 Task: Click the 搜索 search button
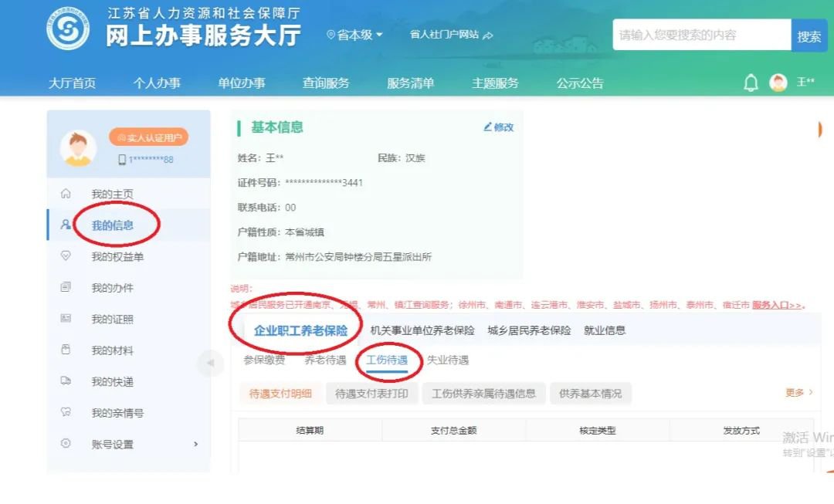[x=809, y=36]
